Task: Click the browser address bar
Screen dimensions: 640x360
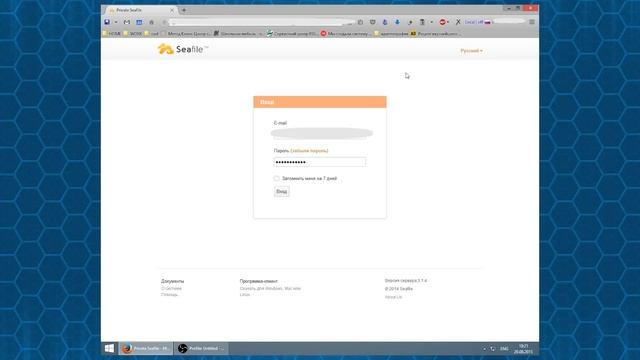Action: click(x=261, y=22)
